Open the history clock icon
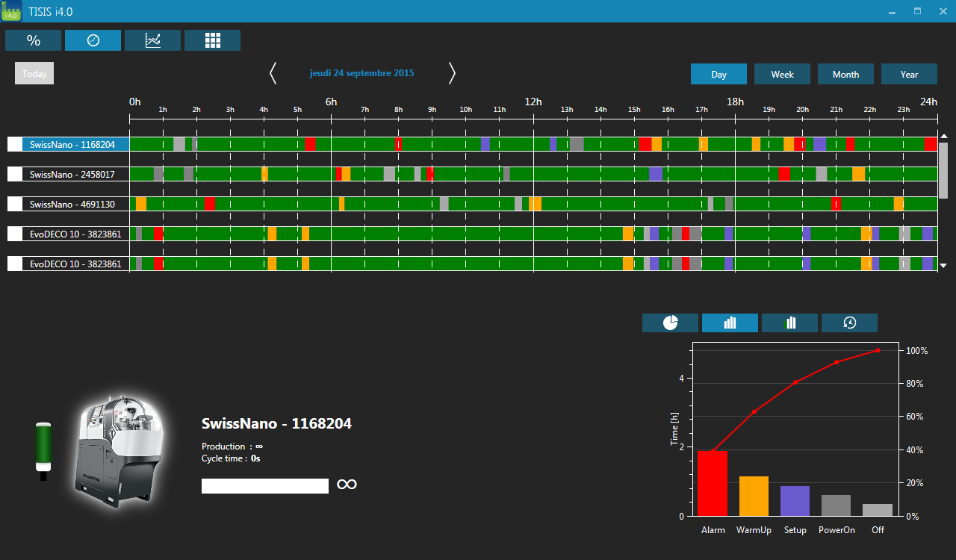The width and height of the screenshot is (956, 560). click(849, 323)
